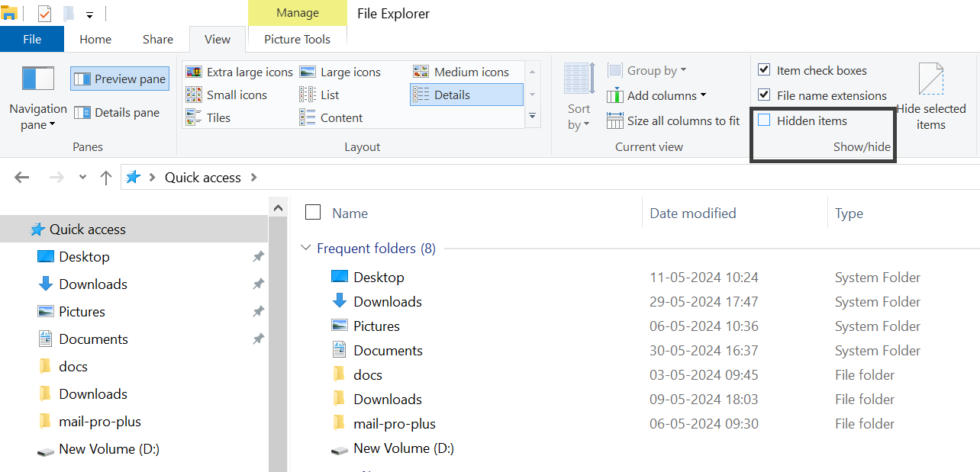Select Documents icon in file list
Image resolution: width=980 pixels, height=472 pixels.
[340, 350]
